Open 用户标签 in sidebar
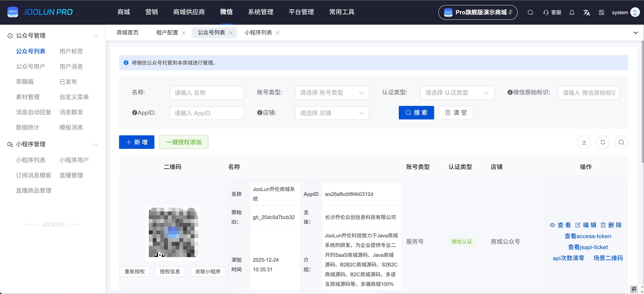 (x=71, y=51)
